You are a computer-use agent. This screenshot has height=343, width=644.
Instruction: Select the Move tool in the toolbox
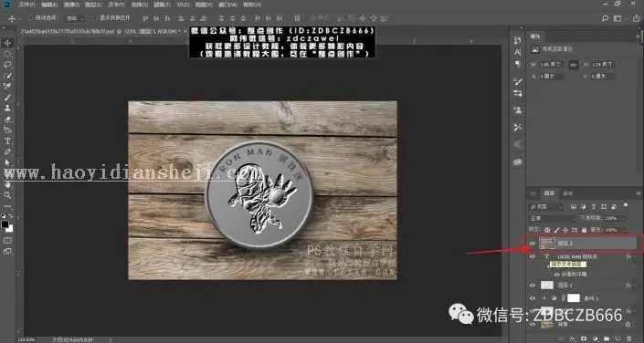click(7, 43)
